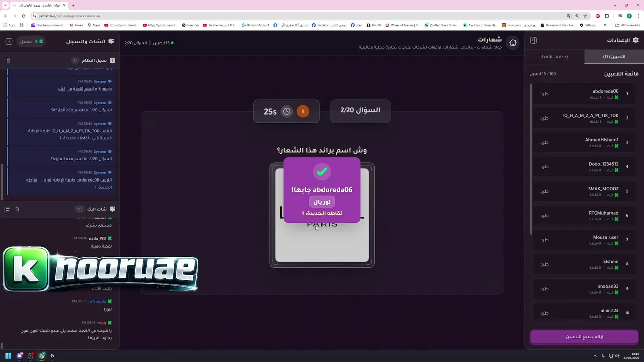Image resolution: width=644 pixels, height=362 pixels.
Task: Open the Gmail bookmark
Action: pos(76,25)
